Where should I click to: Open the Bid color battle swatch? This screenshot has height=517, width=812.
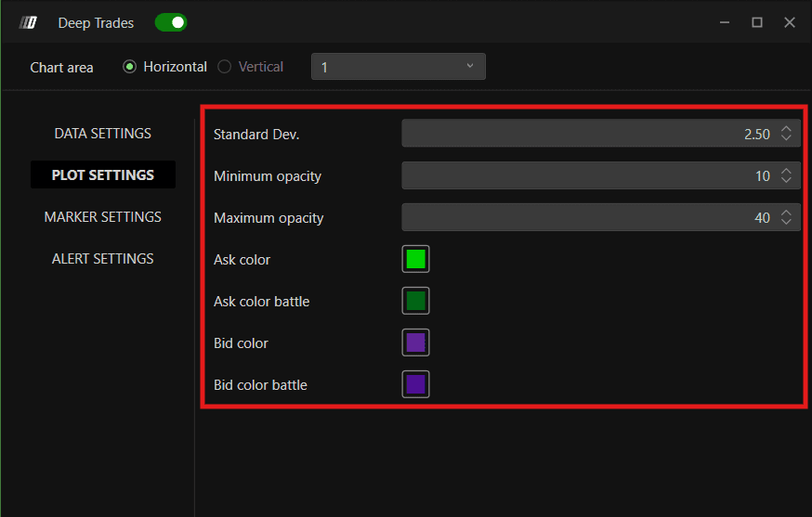416,384
